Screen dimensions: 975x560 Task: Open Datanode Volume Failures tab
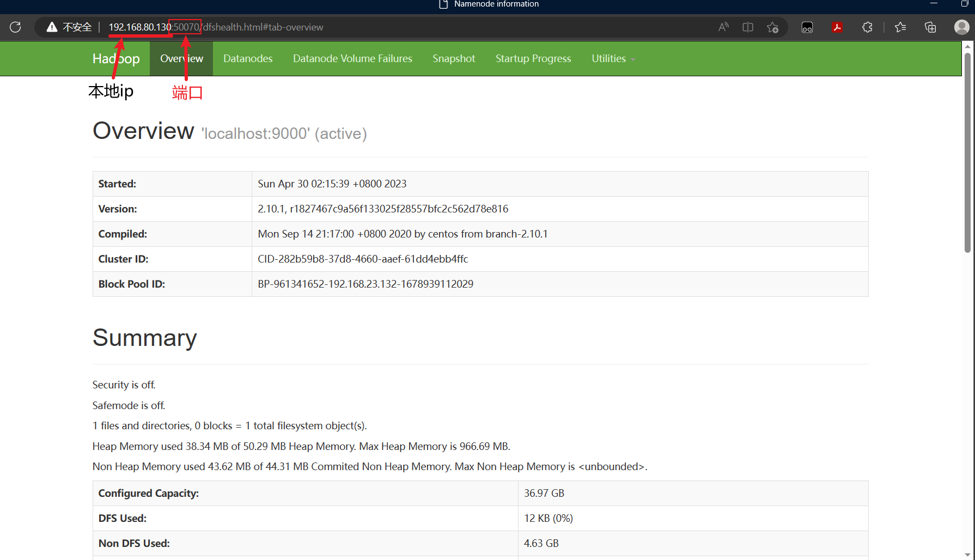click(x=352, y=58)
